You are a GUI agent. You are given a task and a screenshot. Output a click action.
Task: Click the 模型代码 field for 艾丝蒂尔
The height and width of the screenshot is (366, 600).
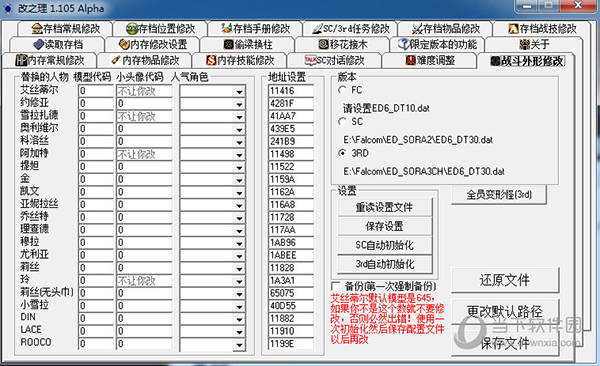pos(96,91)
